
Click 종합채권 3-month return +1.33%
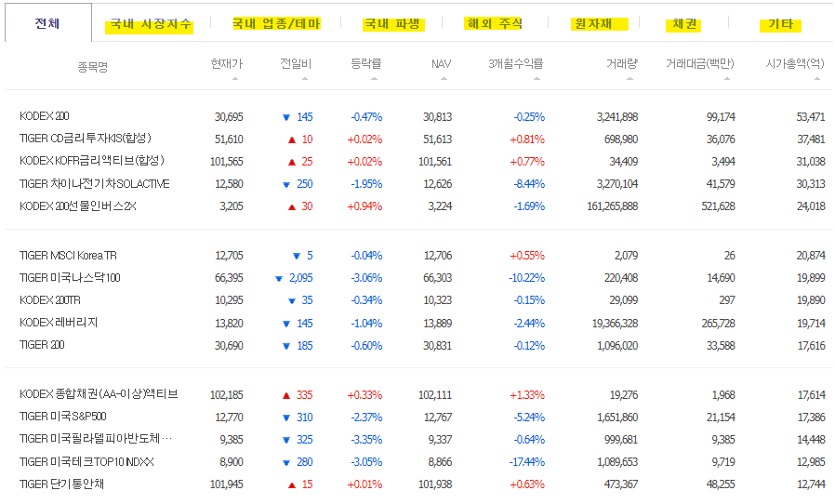527,395
